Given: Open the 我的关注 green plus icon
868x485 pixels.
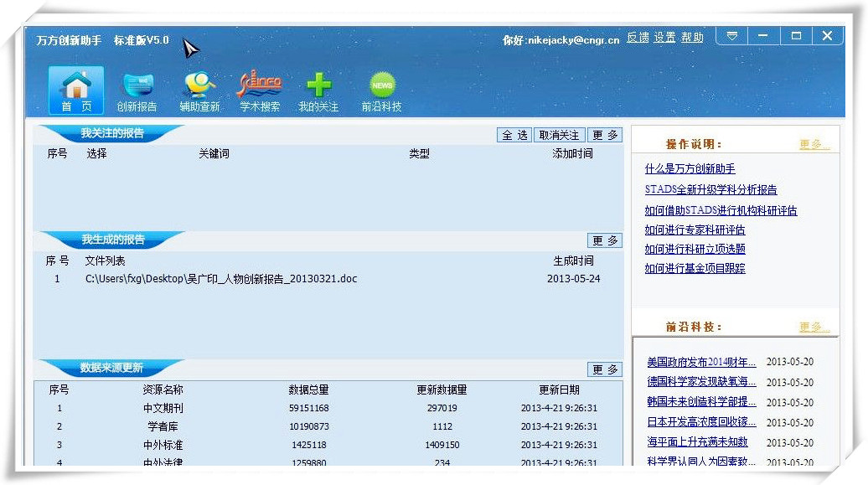Looking at the screenshot, I should coord(318,91).
